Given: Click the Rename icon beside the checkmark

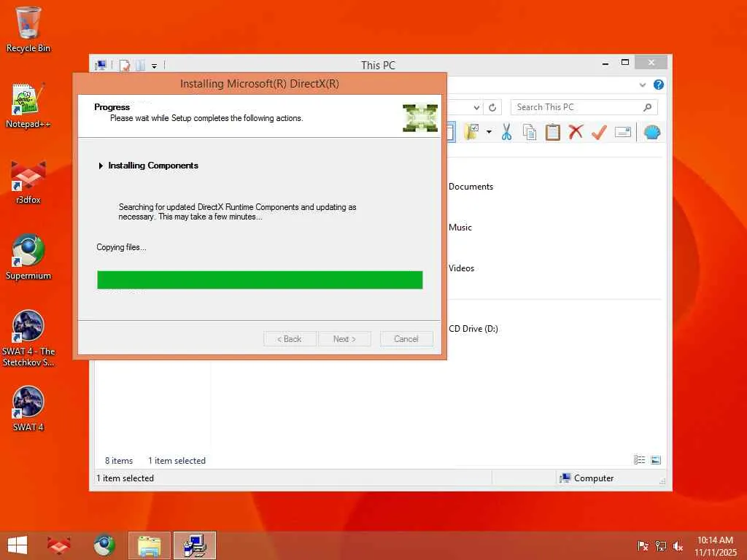Looking at the screenshot, I should pyautogui.click(x=623, y=132).
